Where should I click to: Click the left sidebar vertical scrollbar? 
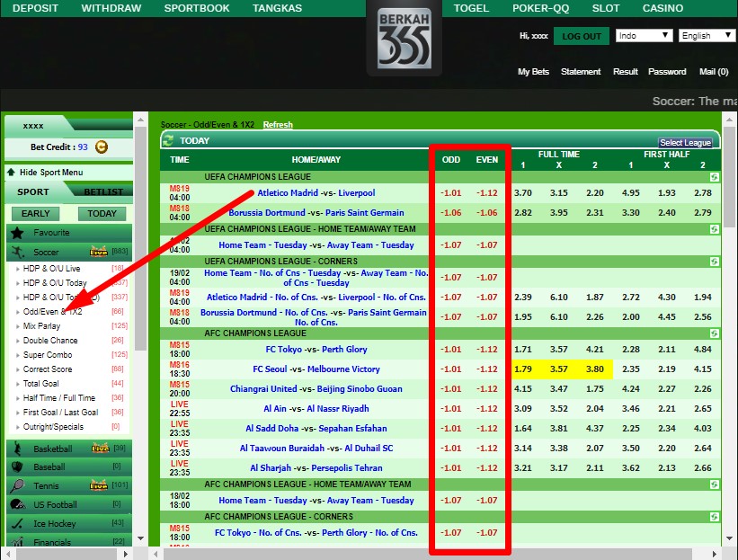point(139,270)
